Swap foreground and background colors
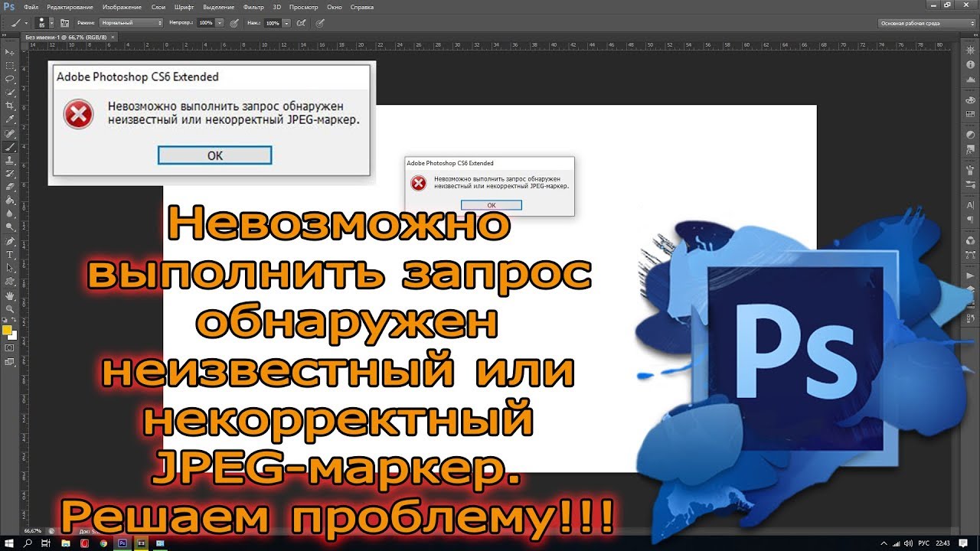 click(x=15, y=321)
